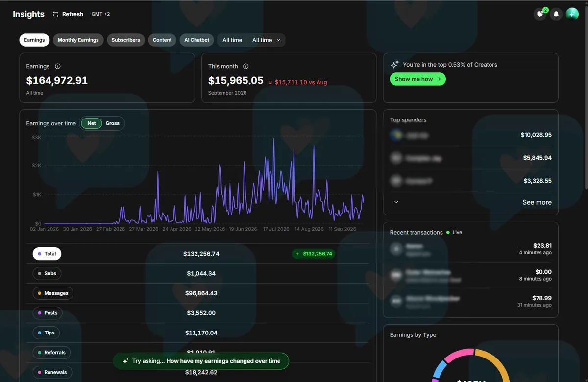The width and height of the screenshot is (588, 382).
Task: Click the avatar of the $0.00 transaction
Action: point(396,275)
